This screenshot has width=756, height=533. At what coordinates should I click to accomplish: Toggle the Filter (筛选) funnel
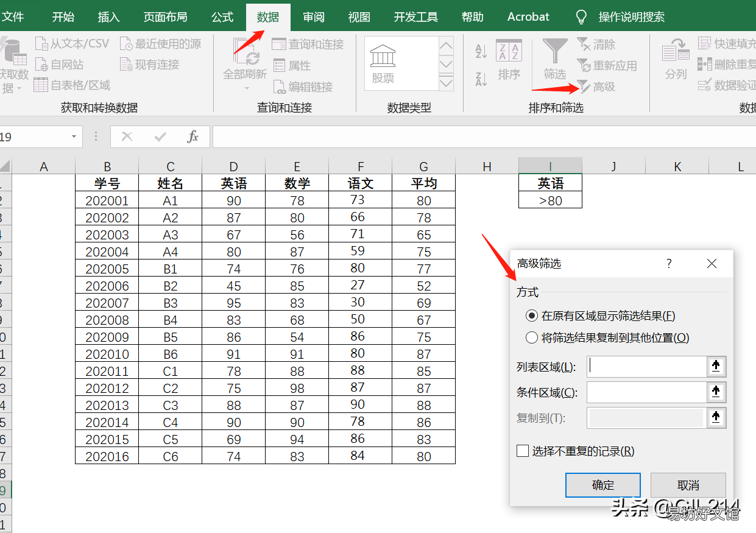(x=555, y=59)
